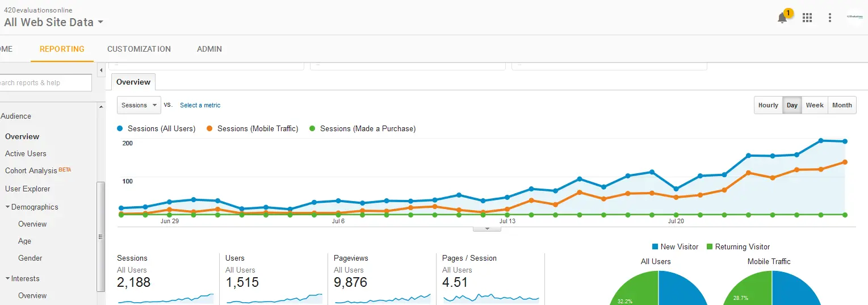Switch to the Customization tab
Screen dimensions: 868x305
pyautogui.click(x=139, y=49)
